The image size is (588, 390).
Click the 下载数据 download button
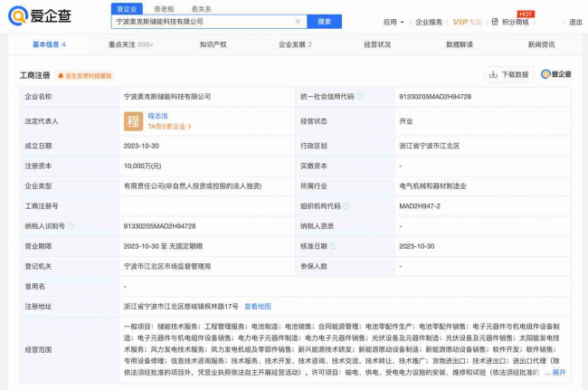click(509, 74)
